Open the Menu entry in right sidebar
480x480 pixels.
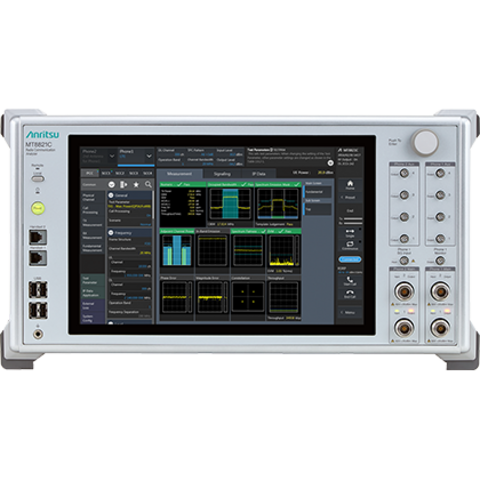pos(350,312)
